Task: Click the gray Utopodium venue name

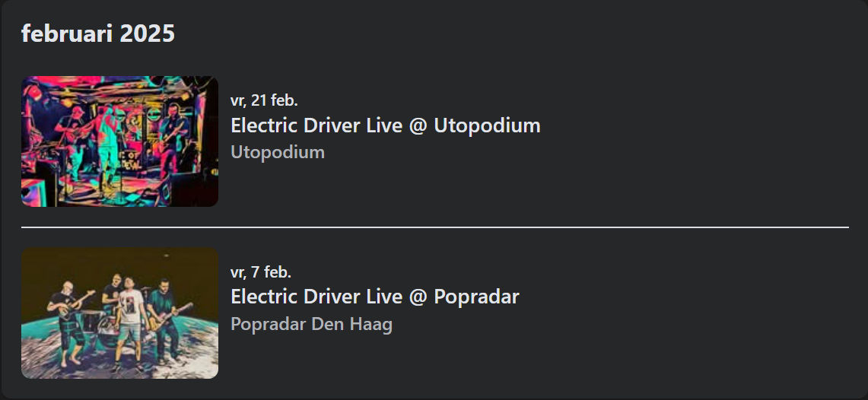Action: (x=278, y=152)
